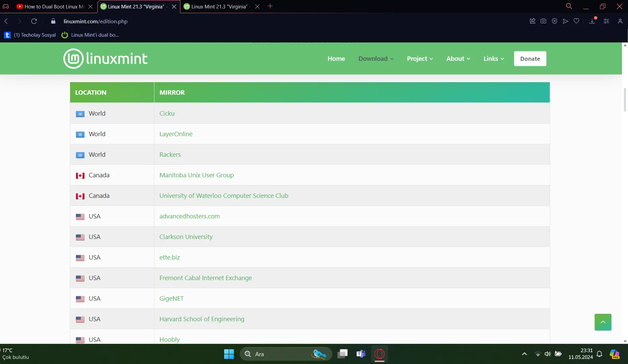Open the Copilot icon in system tray
This screenshot has height=364, width=628.
click(x=615, y=354)
